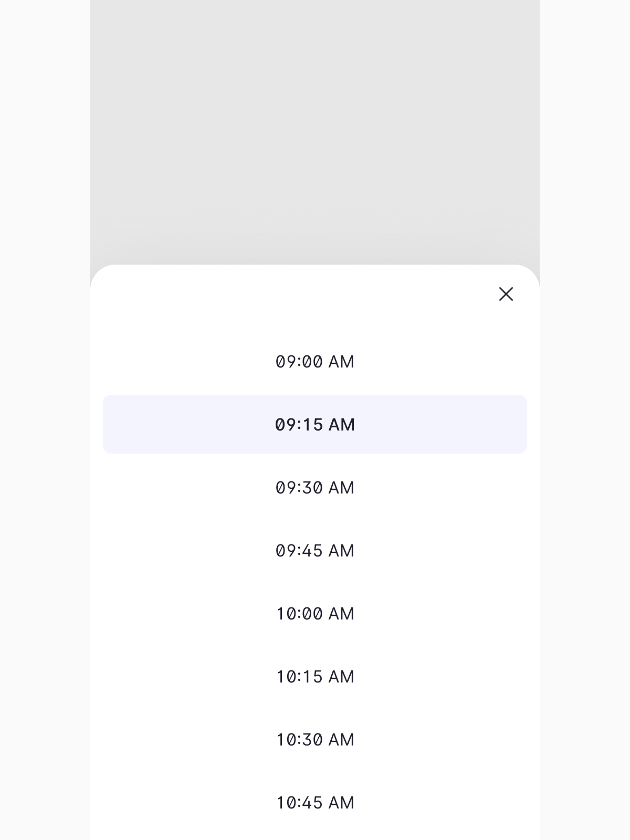Choose the 10:45 AM time slot
Image resolution: width=630 pixels, height=840 pixels.
pos(315,803)
